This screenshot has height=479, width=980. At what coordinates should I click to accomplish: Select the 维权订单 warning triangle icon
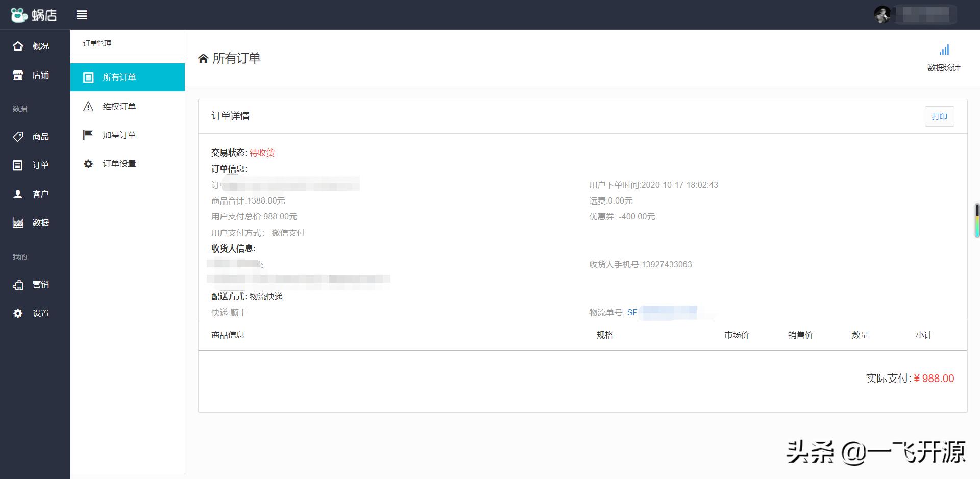(x=88, y=106)
